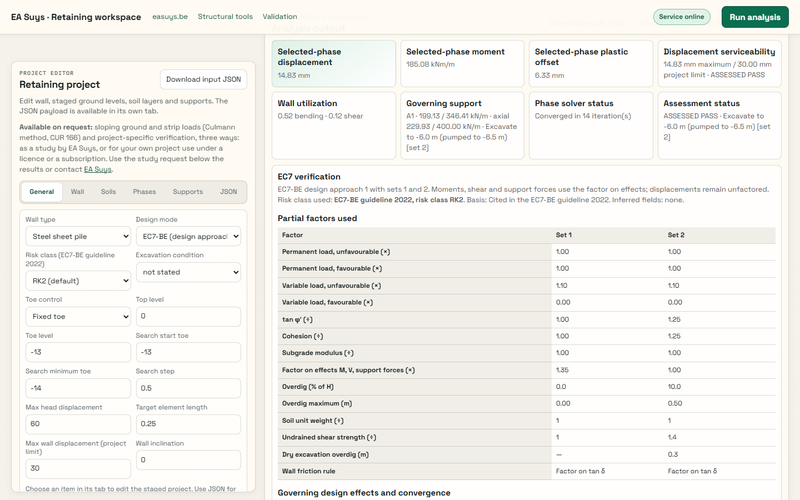Open the Validation menu item
800x500 pixels.
pos(280,16)
